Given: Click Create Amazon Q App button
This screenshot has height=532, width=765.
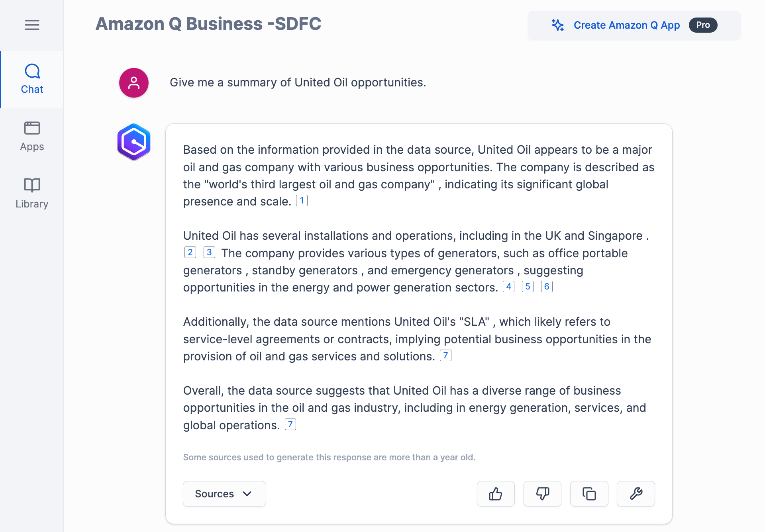Looking at the screenshot, I should tap(627, 25).
